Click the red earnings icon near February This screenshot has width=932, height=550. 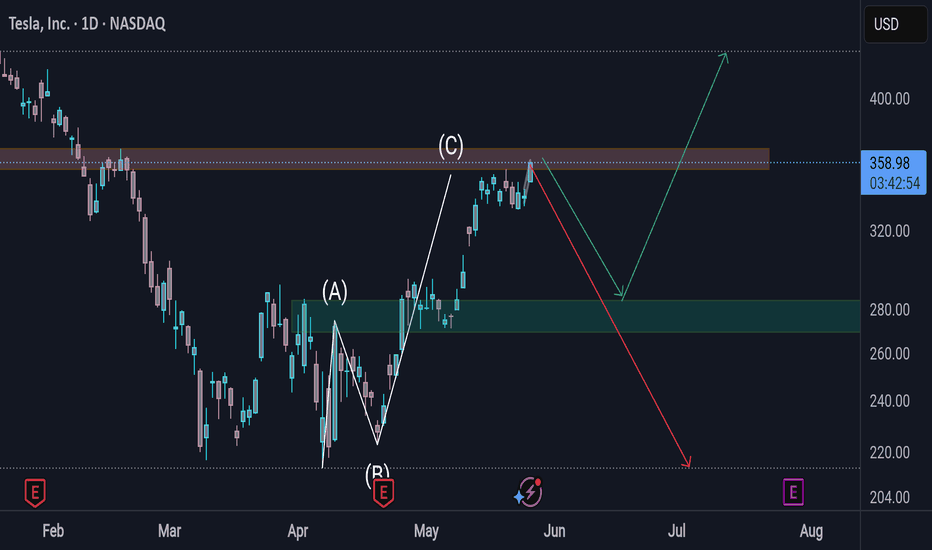tap(35, 492)
